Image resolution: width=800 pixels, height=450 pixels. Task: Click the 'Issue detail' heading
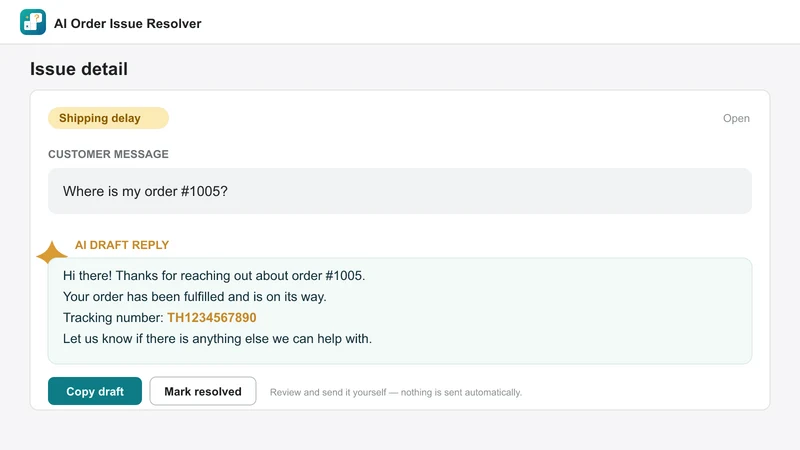pos(79,69)
